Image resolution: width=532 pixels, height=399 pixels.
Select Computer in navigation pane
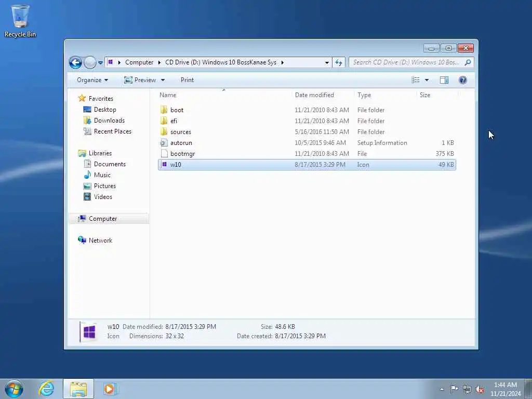tap(109, 219)
